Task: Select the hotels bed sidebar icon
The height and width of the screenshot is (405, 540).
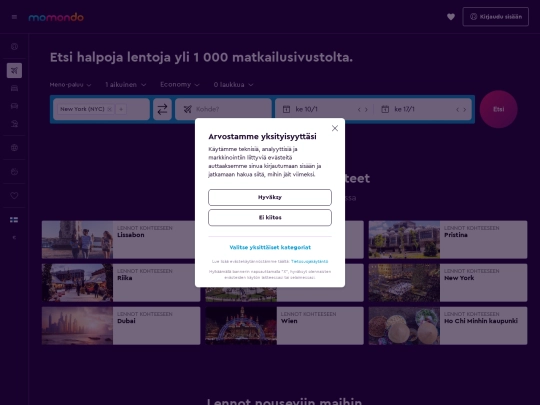Action: pyautogui.click(x=14, y=88)
